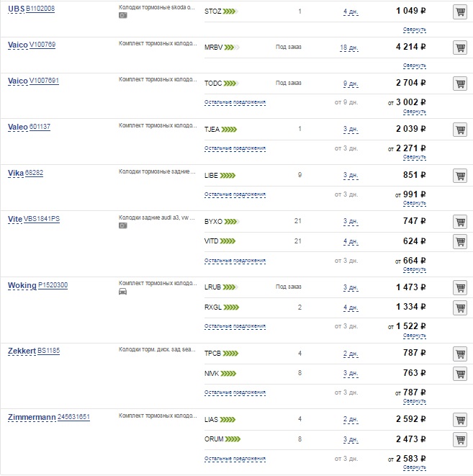Viewport: 473px width, 476px height.
Task: Click the 18 дн. delivery time for Vaico
Action: [x=349, y=48]
